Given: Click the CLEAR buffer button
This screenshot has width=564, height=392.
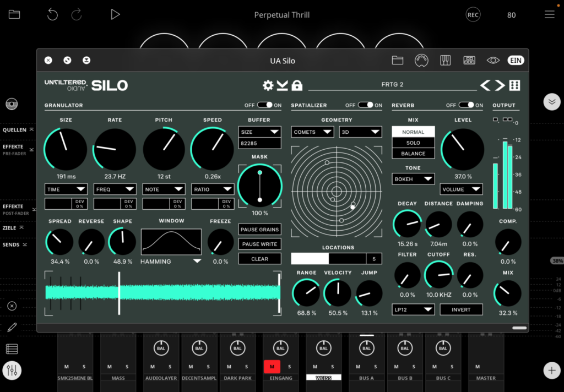Looking at the screenshot, I should pyautogui.click(x=260, y=259).
